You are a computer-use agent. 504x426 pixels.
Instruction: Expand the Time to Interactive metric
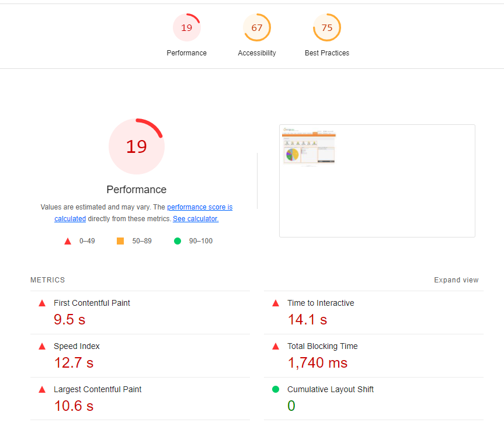pyautogui.click(x=321, y=303)
